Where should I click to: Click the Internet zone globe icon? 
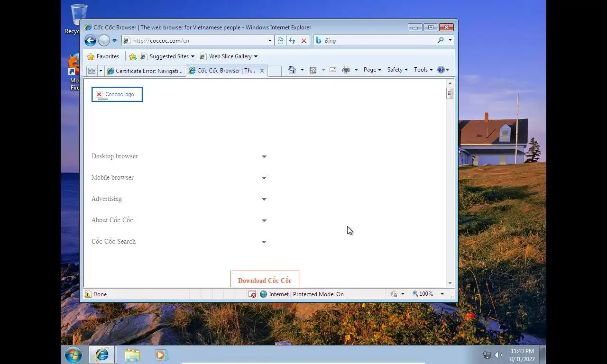pyautogui.click(x=264, y=294)
